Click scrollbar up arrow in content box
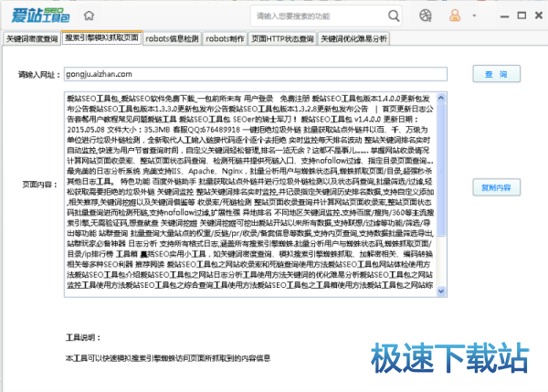This screenshot has height=392, width=548. (x=441, y=98)
